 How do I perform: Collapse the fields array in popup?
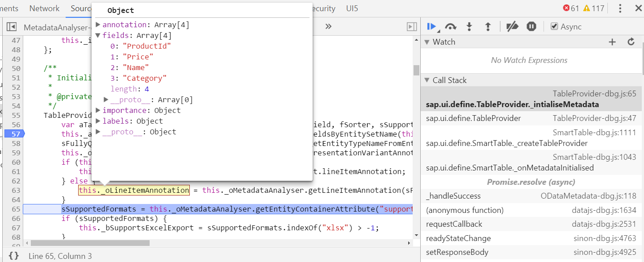pos(98,35)
